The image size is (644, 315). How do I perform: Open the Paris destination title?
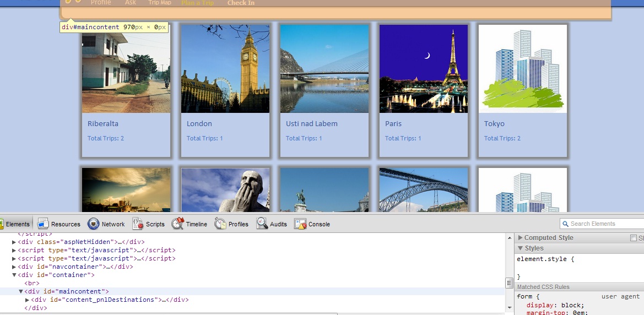393,123
